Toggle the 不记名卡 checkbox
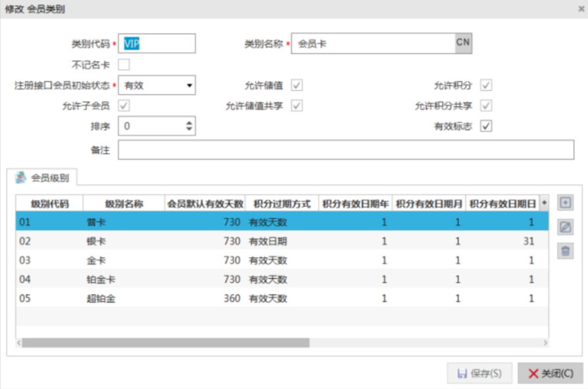Screen dimensions: 588x389 point(124,64)
